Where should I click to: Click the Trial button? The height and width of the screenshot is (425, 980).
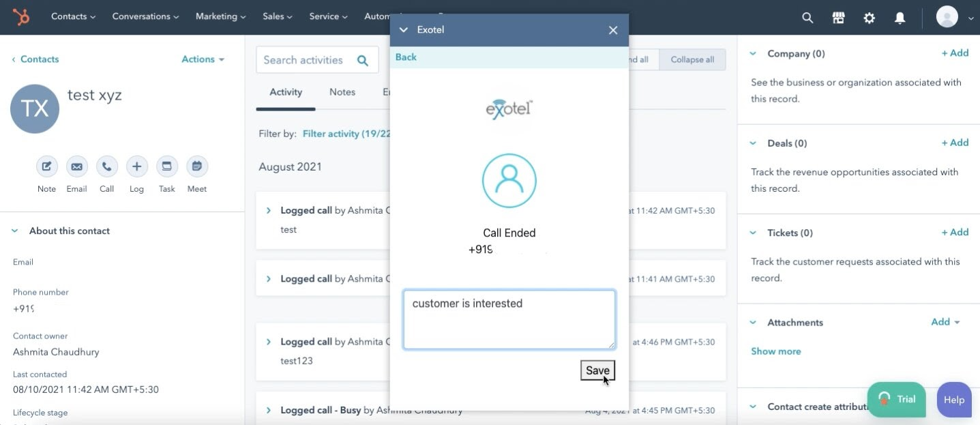click(x=896, y=399)
